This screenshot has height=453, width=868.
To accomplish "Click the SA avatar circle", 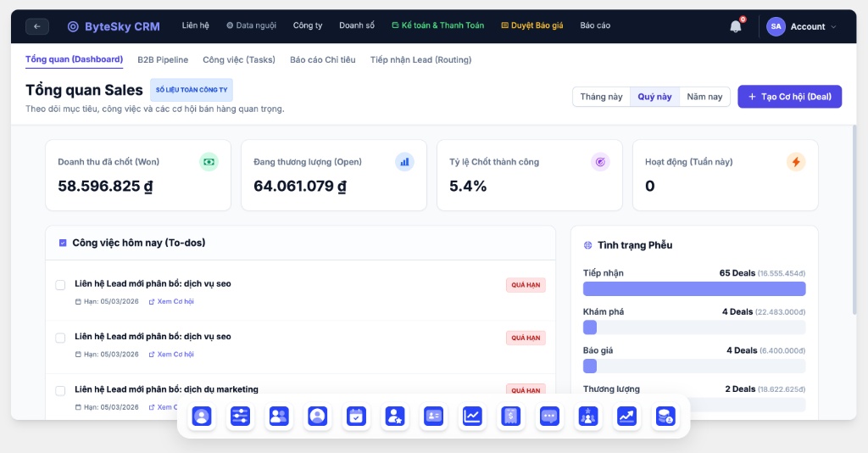I will pyautogui.click(x=776, y=26).
